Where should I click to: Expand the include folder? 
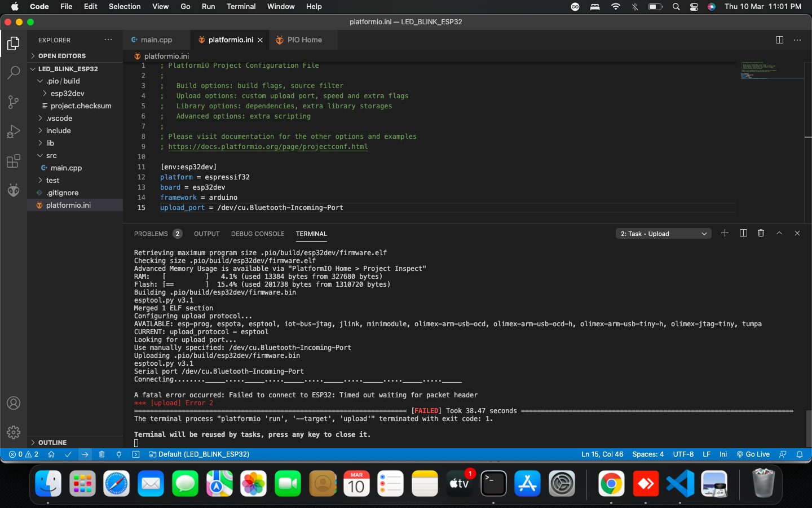75,131
